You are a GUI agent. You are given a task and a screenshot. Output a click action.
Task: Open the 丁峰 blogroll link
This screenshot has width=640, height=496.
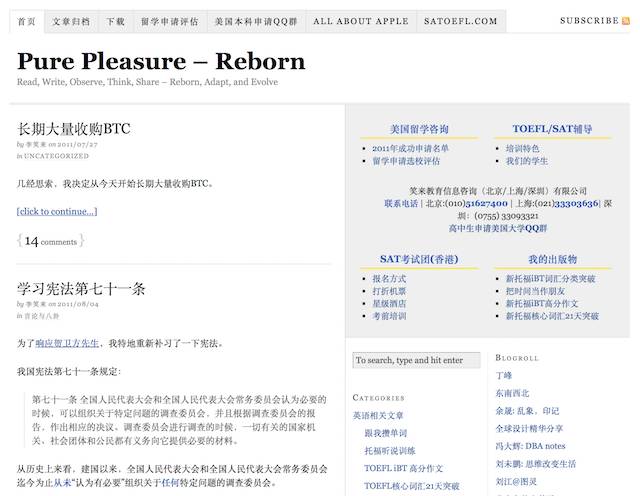point(503,375)
